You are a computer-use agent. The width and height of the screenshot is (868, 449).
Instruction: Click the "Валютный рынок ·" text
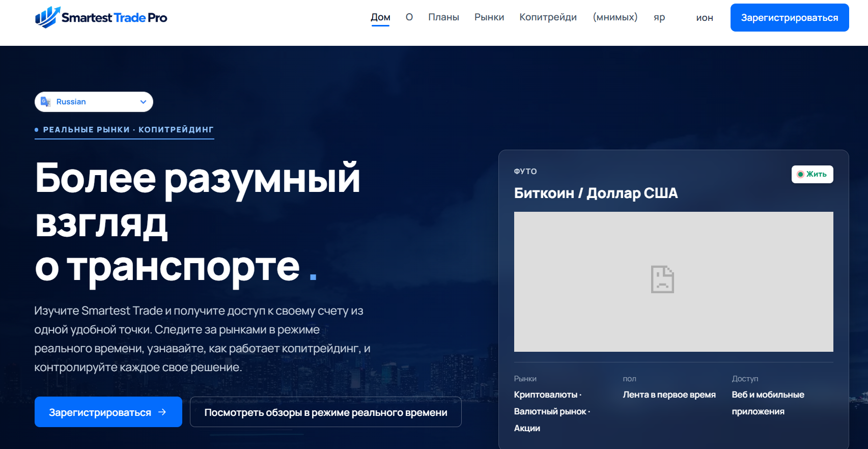coord(552,411)
